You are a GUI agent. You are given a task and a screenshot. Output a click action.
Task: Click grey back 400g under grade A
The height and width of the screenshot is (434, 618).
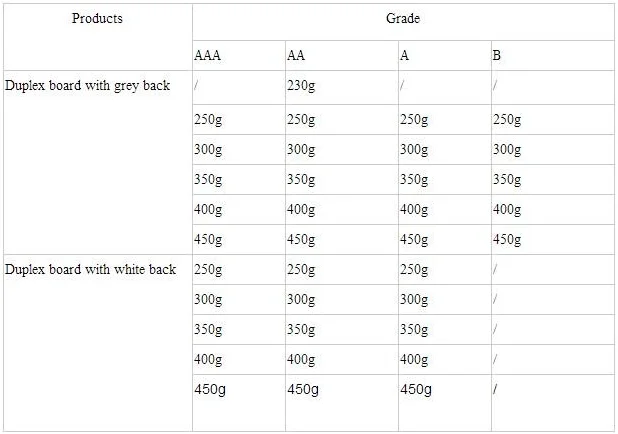[x=414, y=209]
